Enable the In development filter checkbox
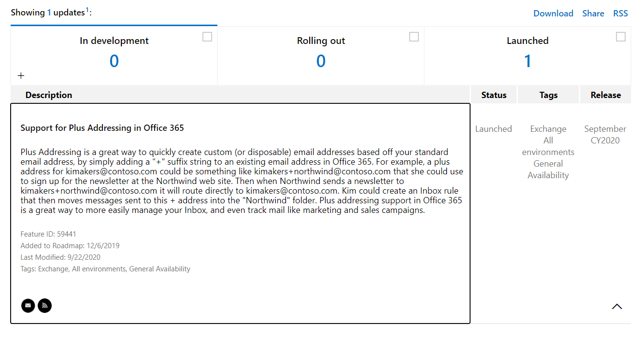 207,36
